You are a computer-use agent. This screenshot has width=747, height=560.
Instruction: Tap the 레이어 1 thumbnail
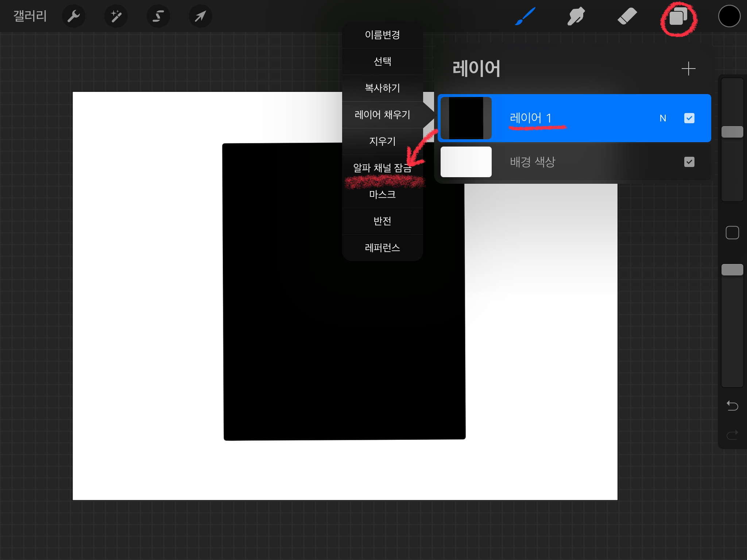coord(466,118)
